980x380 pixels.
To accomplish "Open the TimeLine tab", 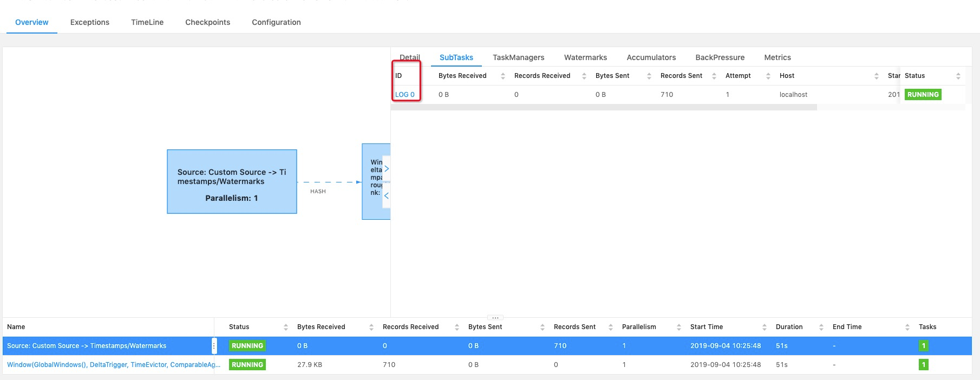I will click(x=147, y=22).
